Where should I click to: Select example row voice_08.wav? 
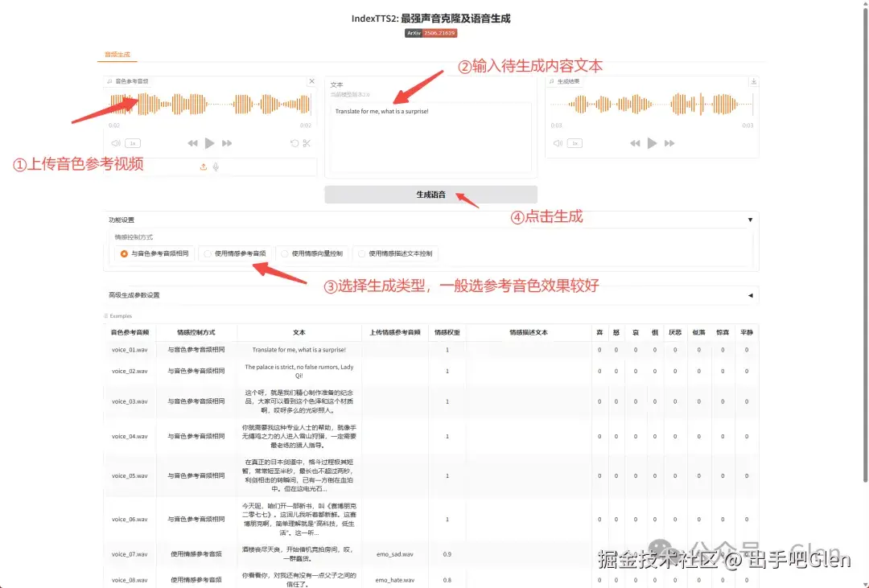point(430,578)
